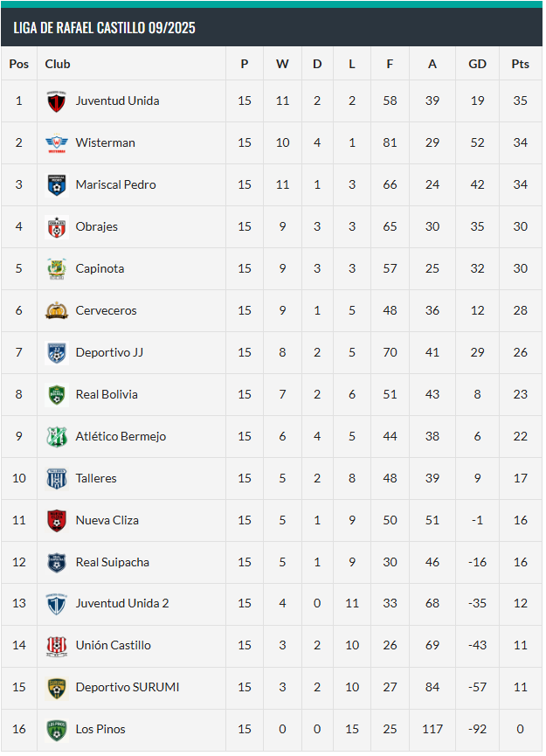This screenshot has height=756, width=546.
Task: Select the Unión Castillo team name
Action: (x=113, y=645)
